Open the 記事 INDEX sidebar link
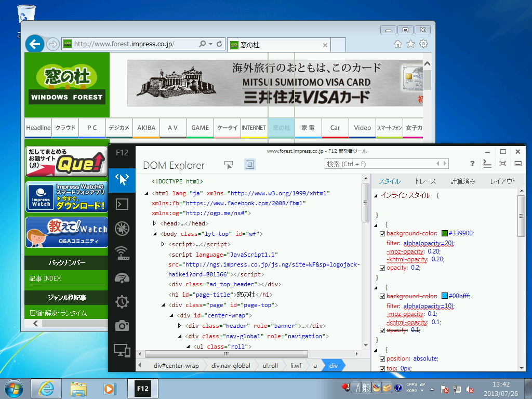Screen dimensions: 532x399 click(45, 278)
